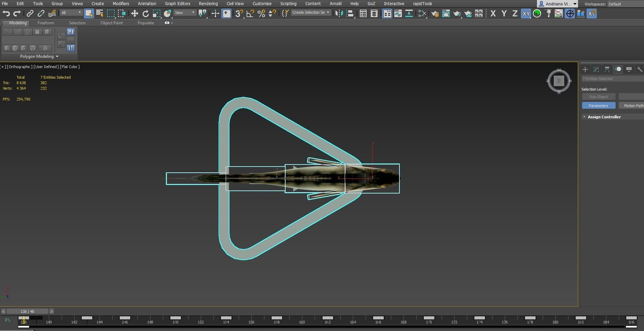Image resolution: width=644 pixels, height=331 pixels.
Task: Click the Parameters button
Action: coord(599,106)
